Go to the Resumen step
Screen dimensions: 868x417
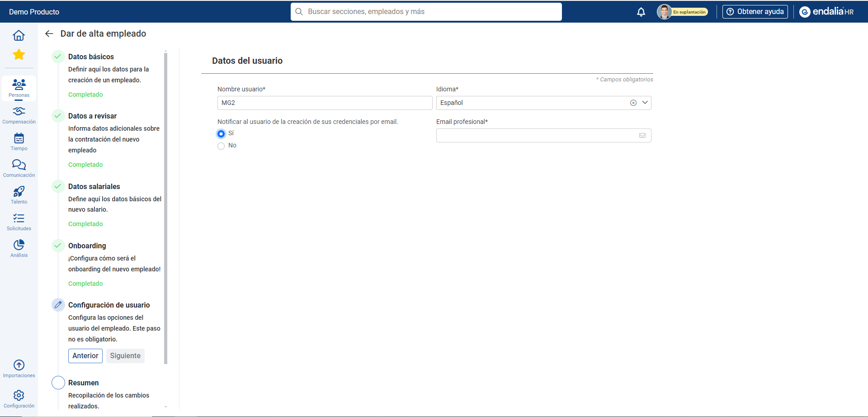(x=84, y=383)
